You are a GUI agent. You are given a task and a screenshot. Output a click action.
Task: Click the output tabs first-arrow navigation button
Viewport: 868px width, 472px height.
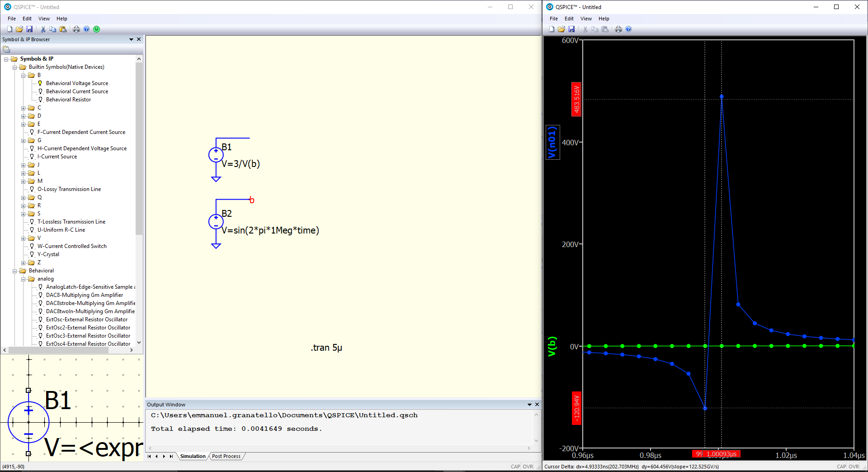(149, 456)
